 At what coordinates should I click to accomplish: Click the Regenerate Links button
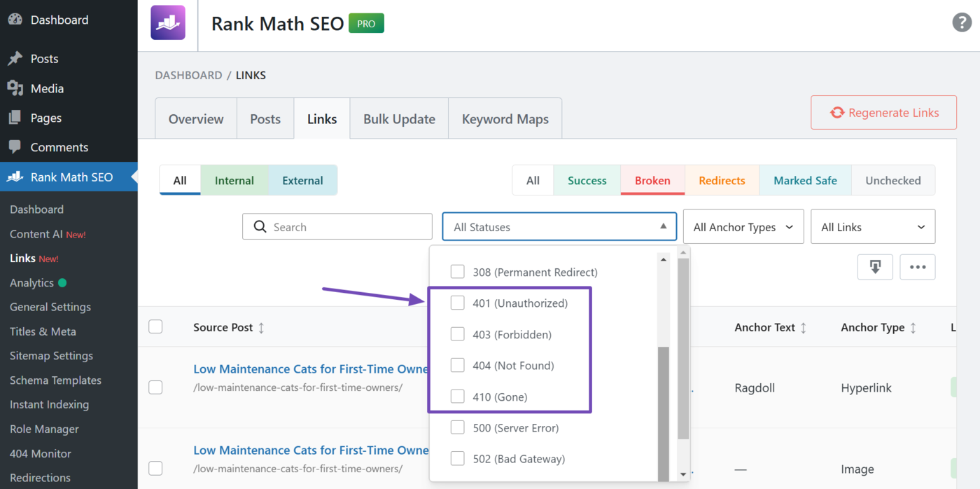pyautogui.click(x=883, y=112)
